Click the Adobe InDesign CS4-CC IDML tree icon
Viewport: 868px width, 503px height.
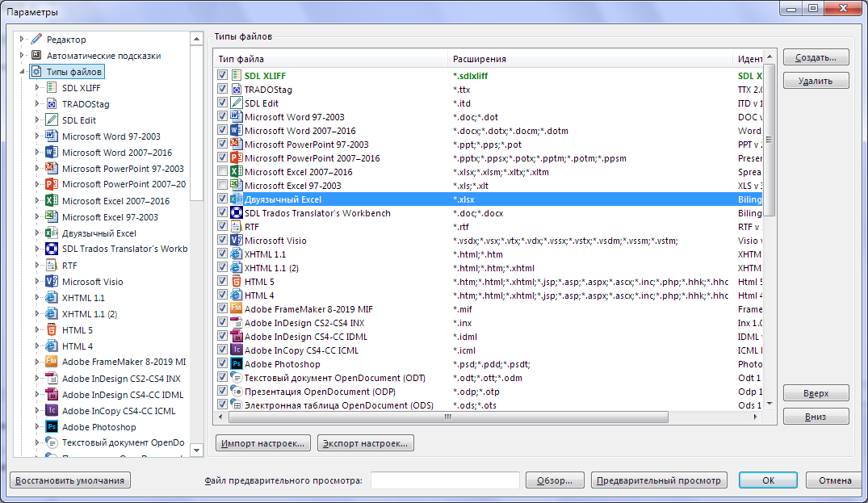(51, 395)
